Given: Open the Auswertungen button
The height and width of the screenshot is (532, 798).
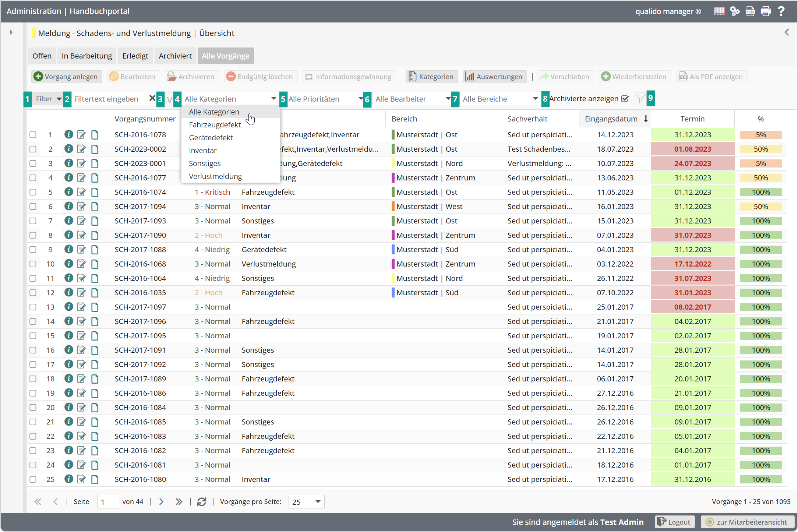Looking at the screenshot, I should click(494, 77).
